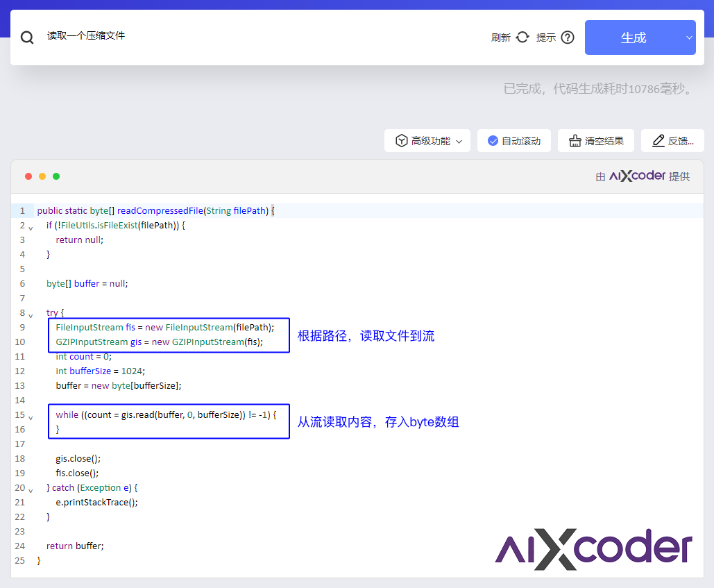Click the red dot in code window
The image size is (714, 588).
point(28,176)
